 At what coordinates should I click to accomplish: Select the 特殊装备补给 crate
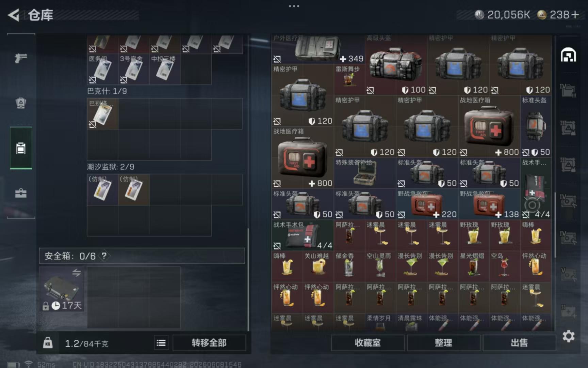[x=365, y=173]
